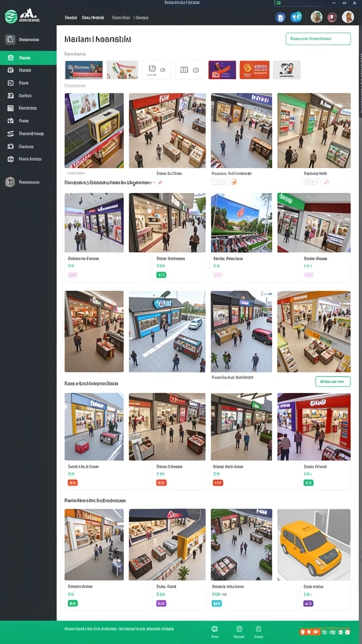The height and width of the screenshot is (644, 362).
Task: Click the green tag under the second row's second card
Action: coord(162,275)
